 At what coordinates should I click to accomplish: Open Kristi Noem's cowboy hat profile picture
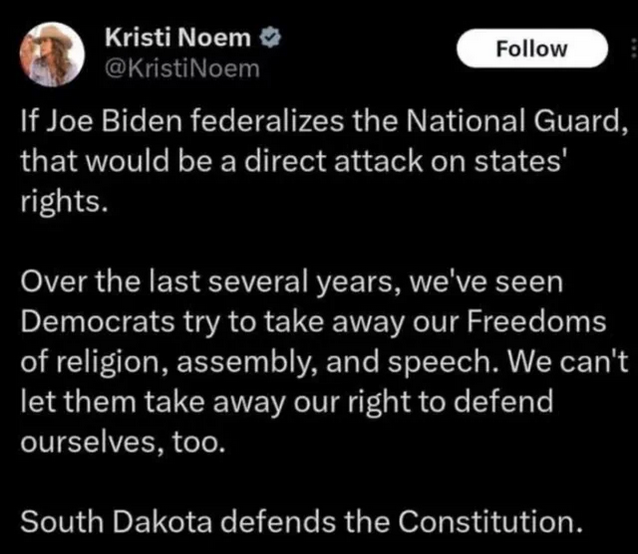pos(52,55)
